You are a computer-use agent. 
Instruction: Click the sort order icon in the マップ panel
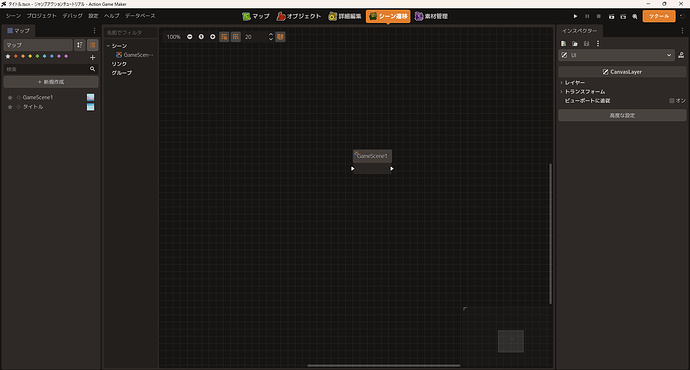(x=80, y=45)
